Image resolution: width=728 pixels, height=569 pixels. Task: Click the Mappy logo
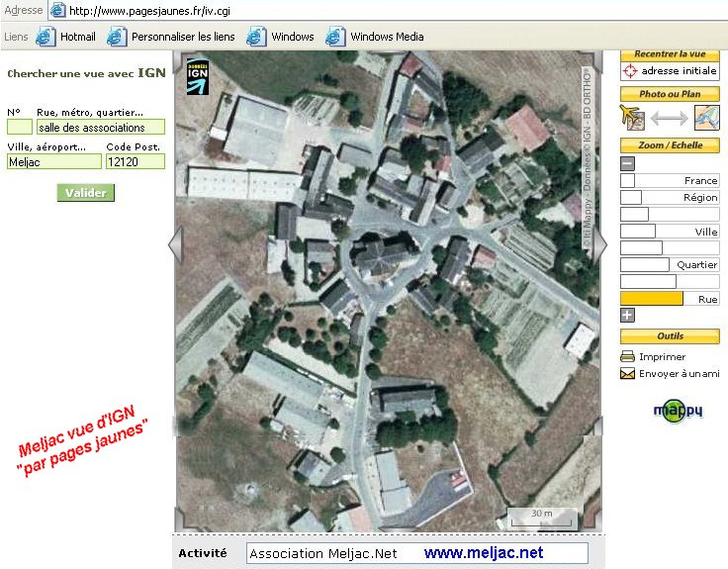678,410
